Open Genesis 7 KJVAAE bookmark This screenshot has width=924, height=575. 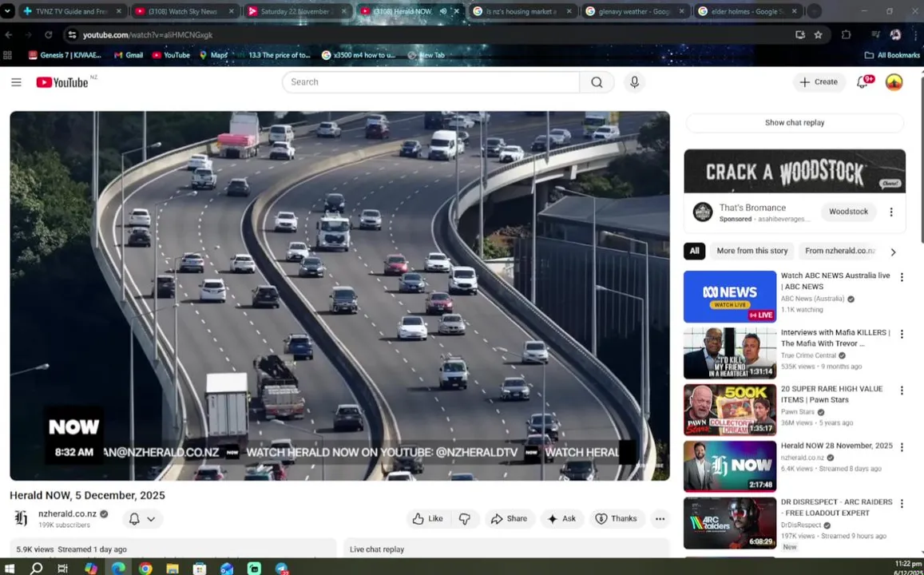pyautogui.click(x=65, y=55)
